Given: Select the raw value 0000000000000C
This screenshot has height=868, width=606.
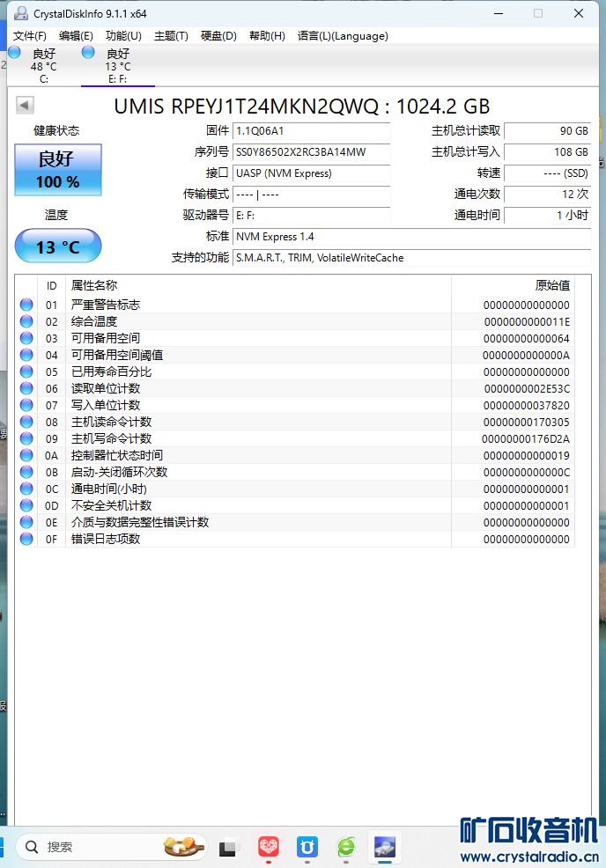Looking at the screenshot, I should [527, 472].
